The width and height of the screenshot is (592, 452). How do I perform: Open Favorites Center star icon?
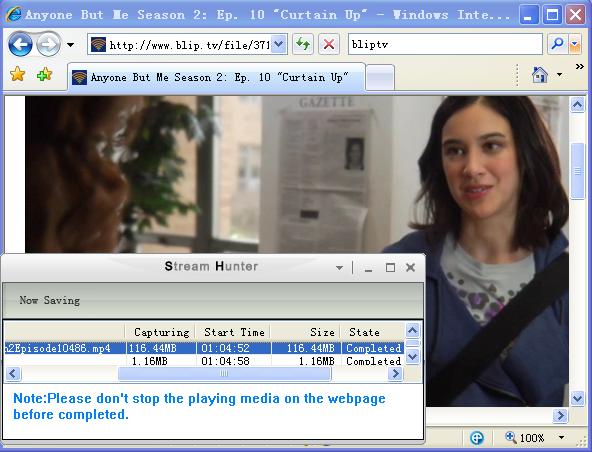[x=18, y=74]
